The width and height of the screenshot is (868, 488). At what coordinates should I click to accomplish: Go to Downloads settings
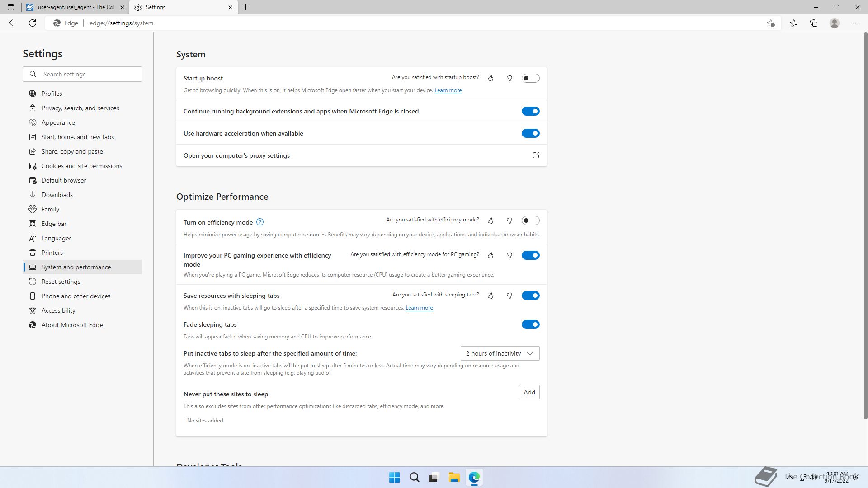pyautogui.click(x=82, y=195)
